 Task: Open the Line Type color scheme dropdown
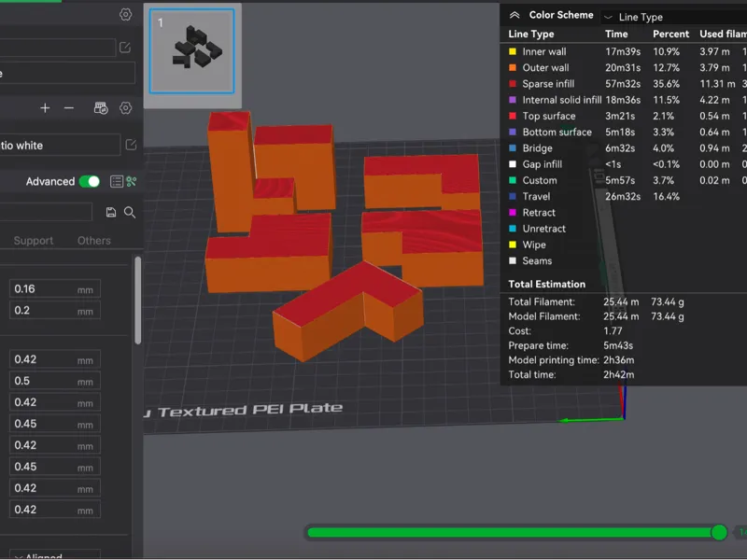coord(673,17)
